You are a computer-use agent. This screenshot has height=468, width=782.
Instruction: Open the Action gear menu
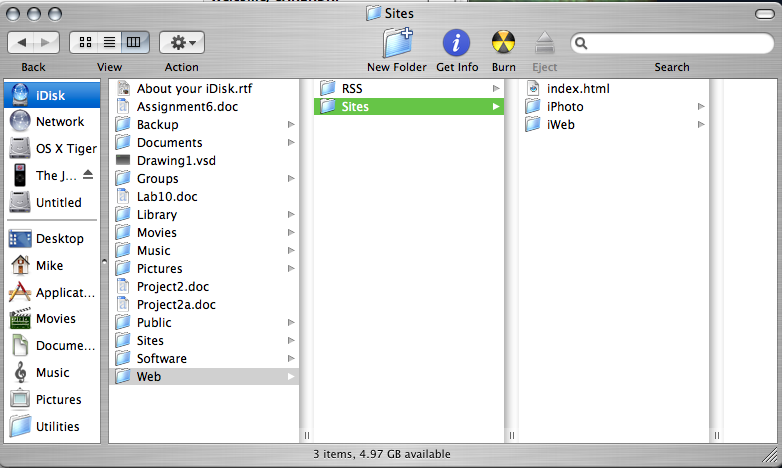point(182,42)
